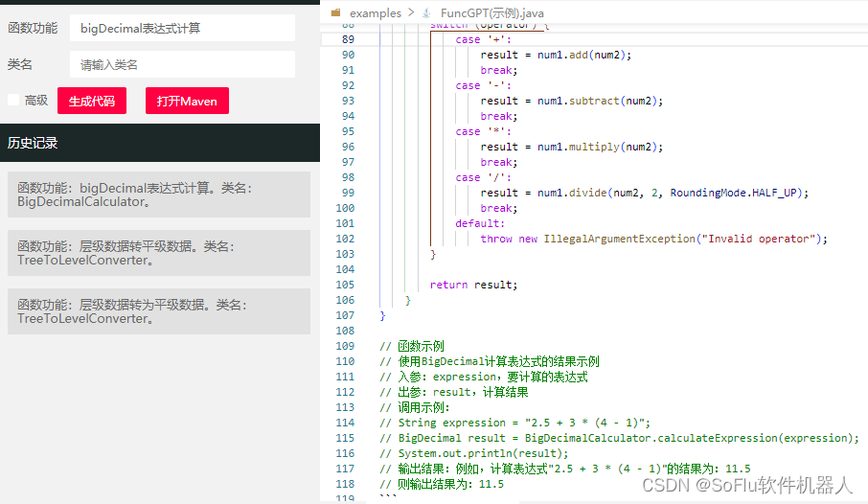
Task: Click line number 89 in gutter
Action: tap(348, 39)
